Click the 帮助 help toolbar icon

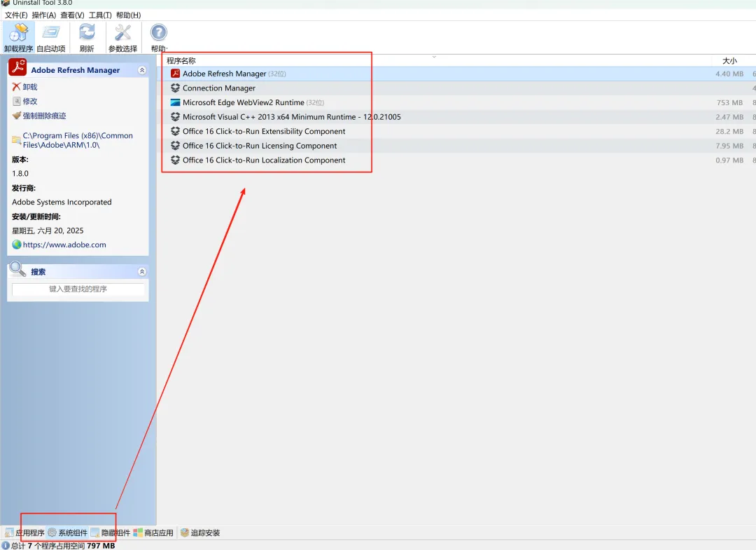(x=159, y=32)
